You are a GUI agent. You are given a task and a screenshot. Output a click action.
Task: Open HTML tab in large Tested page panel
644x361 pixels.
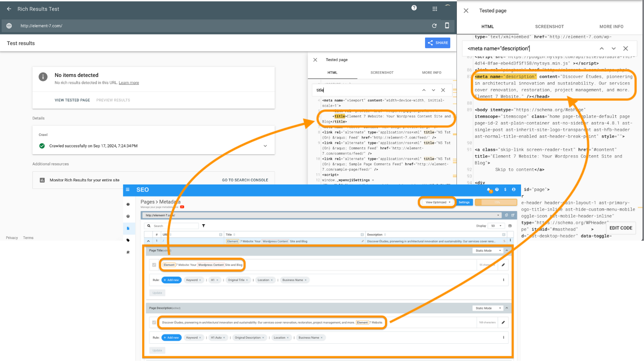point(487,27)
